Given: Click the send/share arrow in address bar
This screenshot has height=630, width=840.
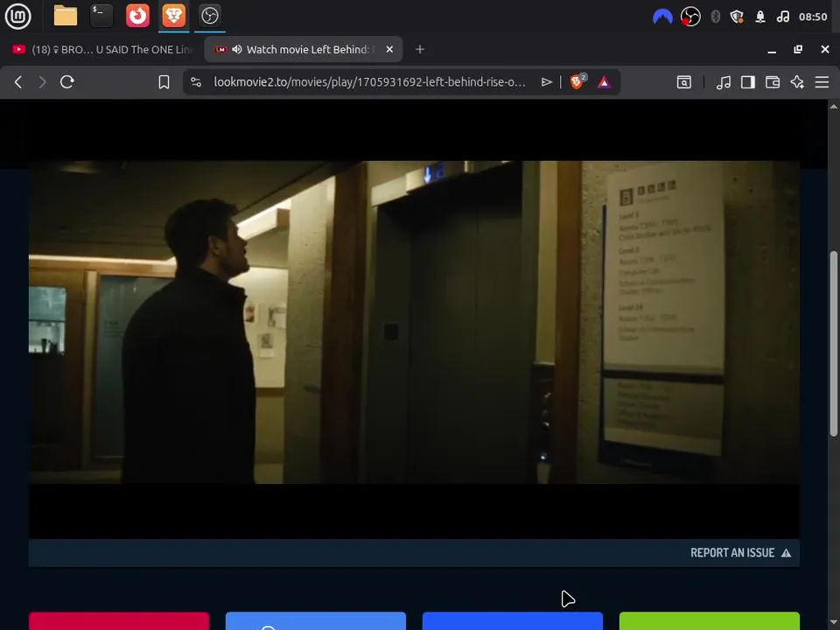Looking at the screenshot, I should (546, 82).
